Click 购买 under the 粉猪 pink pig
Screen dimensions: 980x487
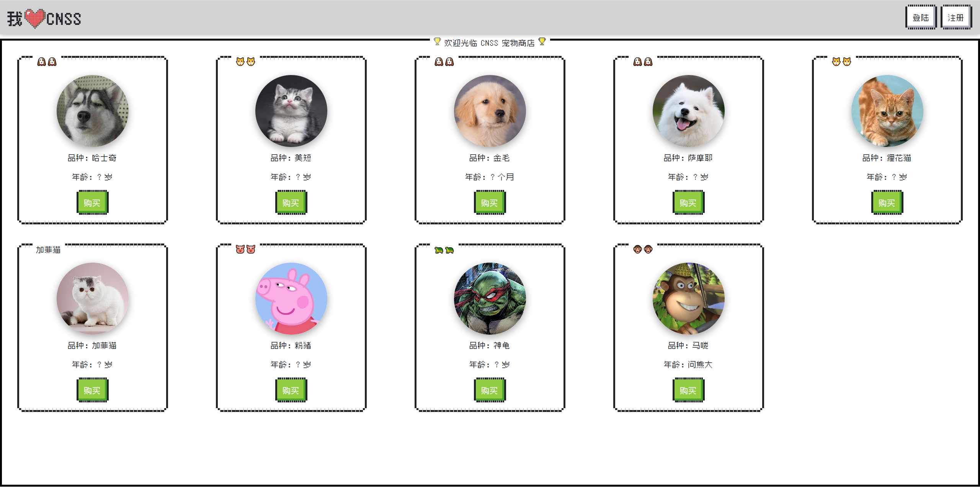point(291,390)
